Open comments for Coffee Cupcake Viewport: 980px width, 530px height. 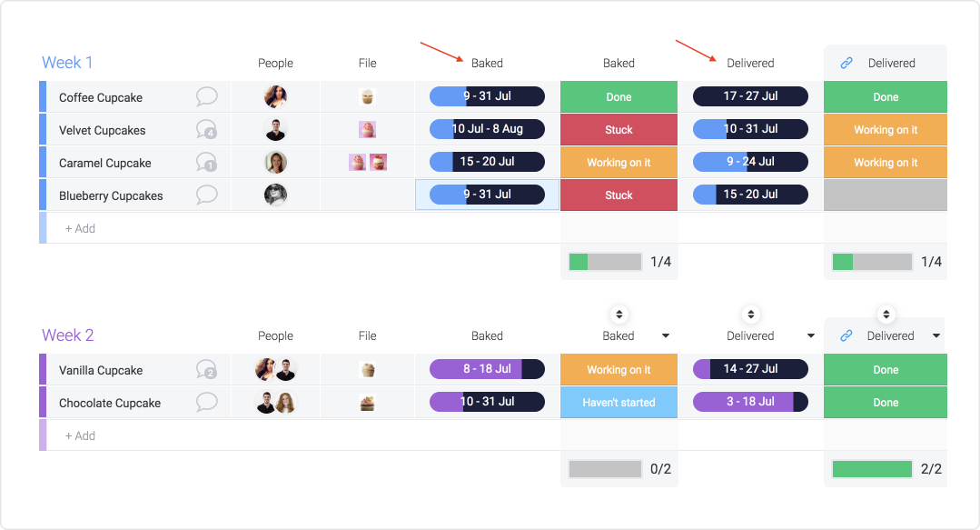coord(207,96)
